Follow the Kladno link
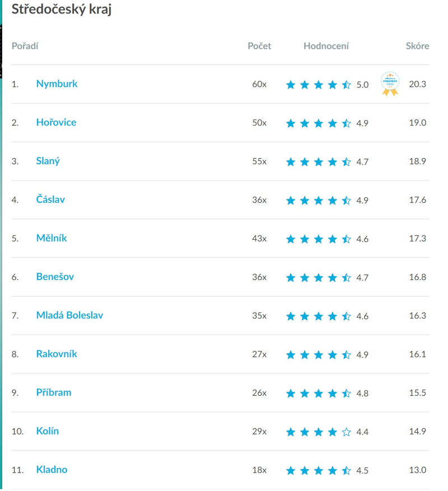Image resolution: width=448 pixels, height=491 pixels. (52, 470)
